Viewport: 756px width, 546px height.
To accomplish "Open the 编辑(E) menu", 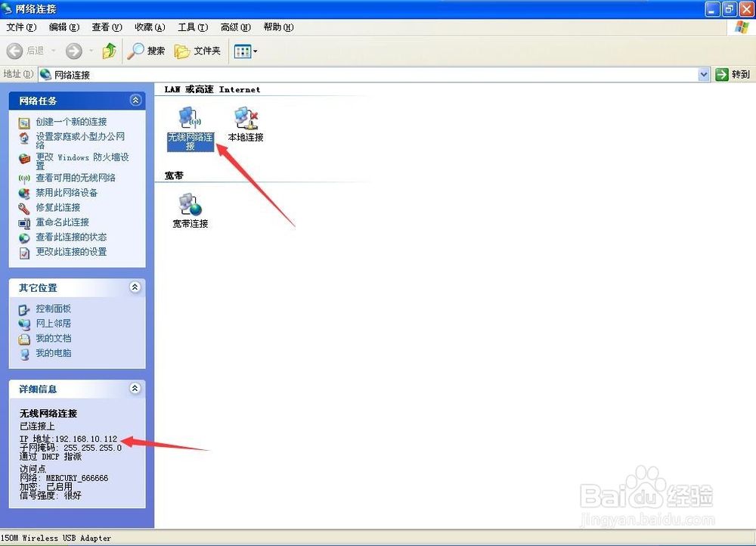I will click(x=64, y=27).
